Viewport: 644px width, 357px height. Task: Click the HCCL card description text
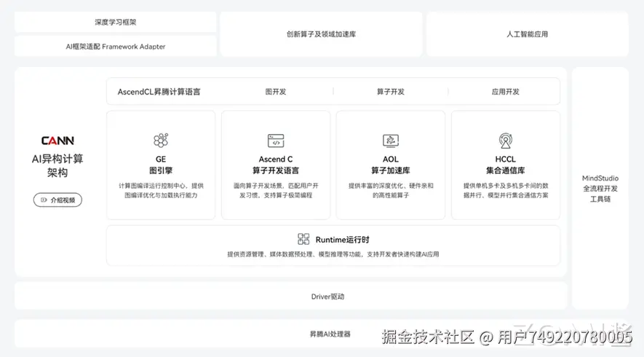pyautogui.click(x=506, y=190)
